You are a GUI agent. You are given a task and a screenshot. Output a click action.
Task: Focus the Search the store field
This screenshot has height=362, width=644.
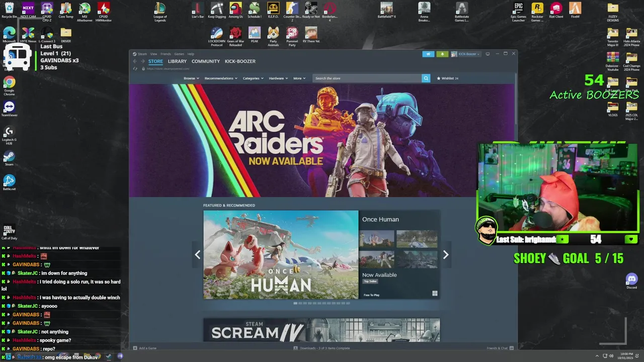(367, 78)
